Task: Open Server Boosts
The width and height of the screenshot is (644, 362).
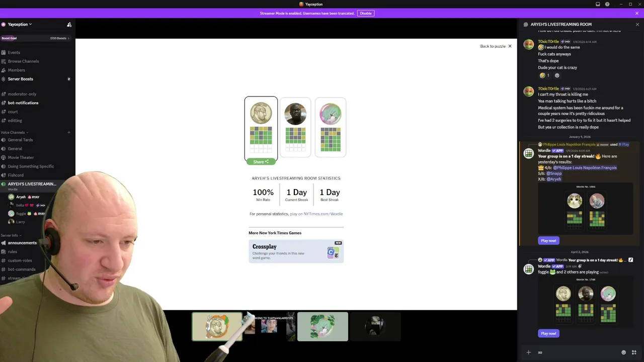Action: coord(20,79)
